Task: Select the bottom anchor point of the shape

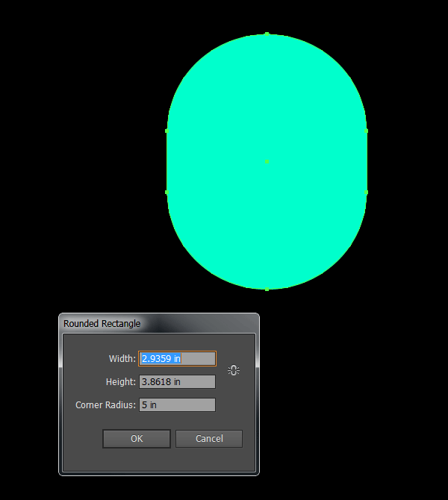Action: tap(267, 289)
